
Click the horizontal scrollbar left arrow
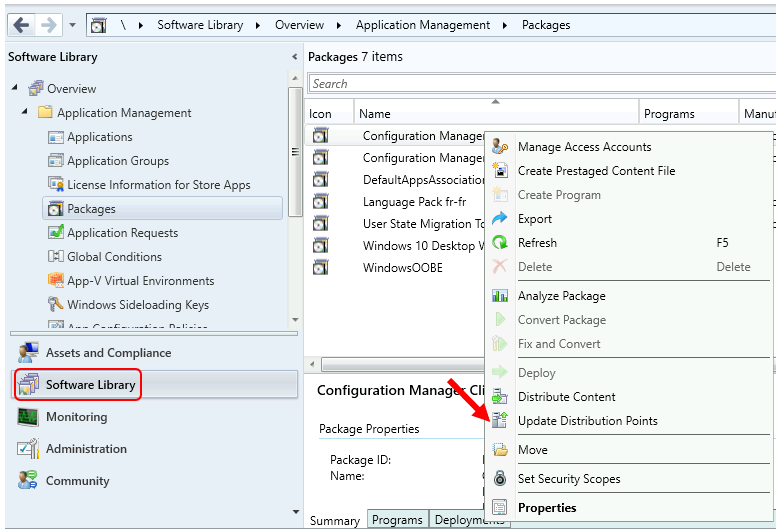click(x=312, y=364)
